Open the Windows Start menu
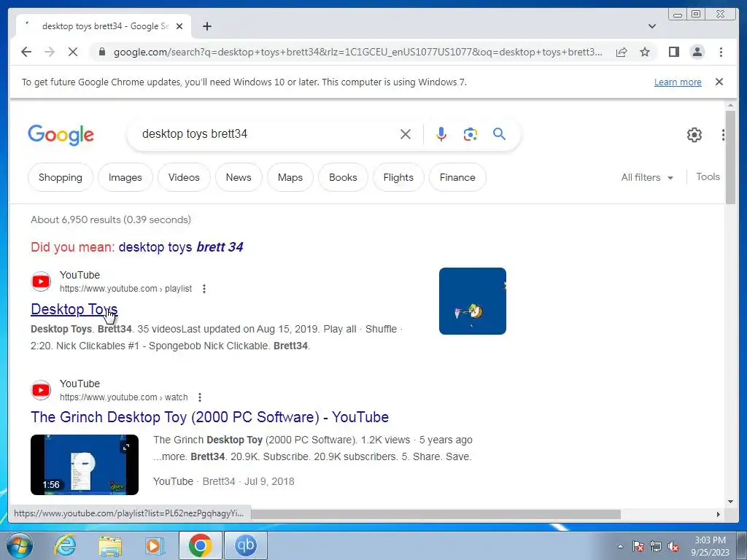Viewport: 747px width, 560px height. [19, 545]
